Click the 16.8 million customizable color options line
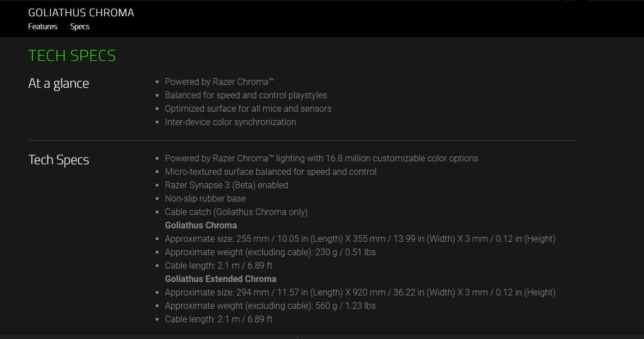644x339 pixels. (321, 158)
